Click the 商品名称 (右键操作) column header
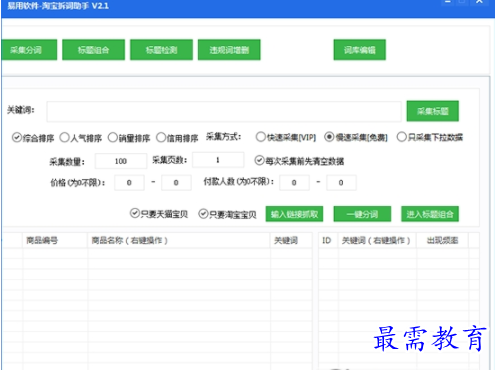The width and height of the screenshot is (495, 370). coord(179,240)
